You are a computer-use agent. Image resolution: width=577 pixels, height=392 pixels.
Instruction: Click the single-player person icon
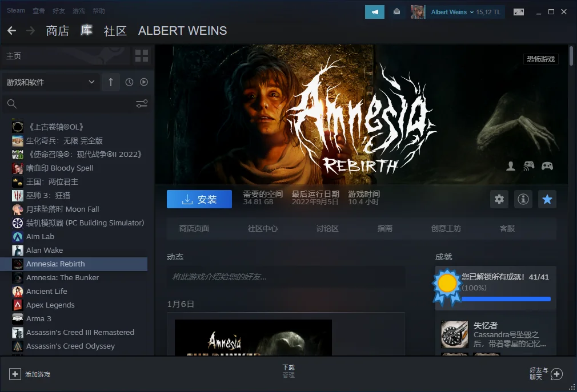click(x=511, y=166)
